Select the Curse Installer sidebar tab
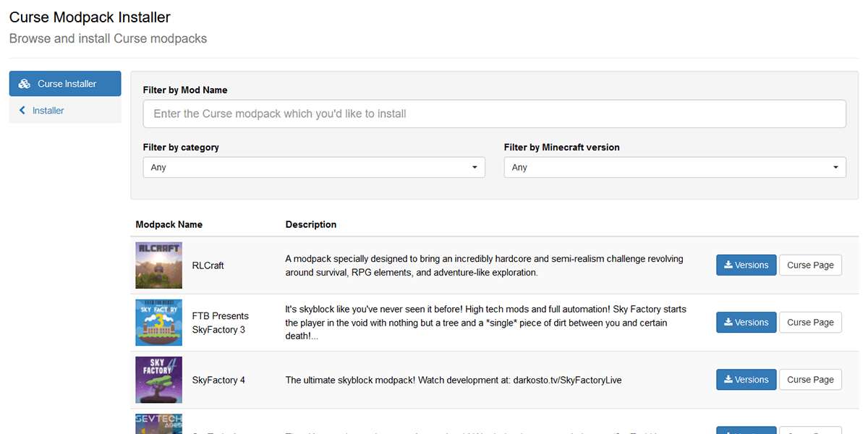 65,84
